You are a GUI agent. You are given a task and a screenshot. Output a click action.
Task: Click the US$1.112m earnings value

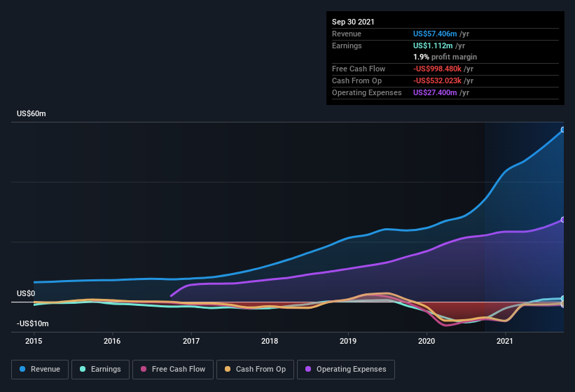(433, 45)
